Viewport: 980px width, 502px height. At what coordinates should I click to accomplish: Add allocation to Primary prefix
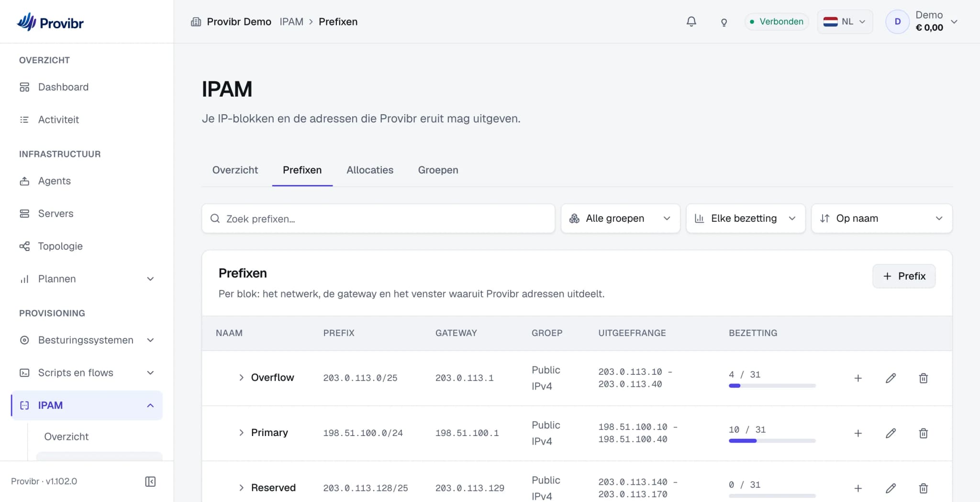(858, 433)
